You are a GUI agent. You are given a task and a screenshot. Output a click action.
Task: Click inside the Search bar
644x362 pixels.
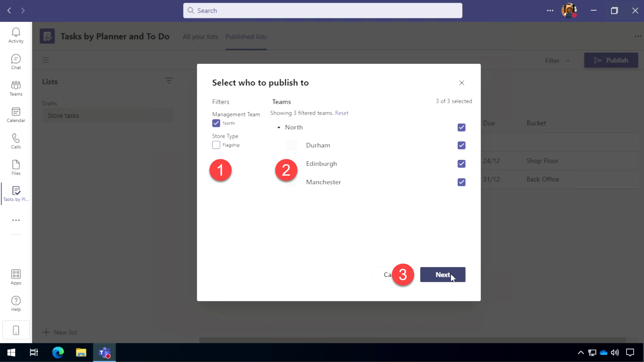click(322, 10)
